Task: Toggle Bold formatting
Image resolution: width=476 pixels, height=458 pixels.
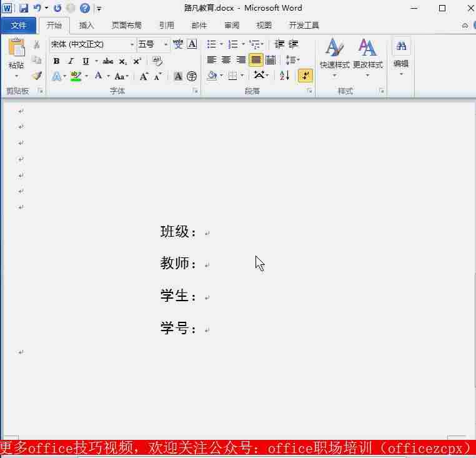Action: click(x=56, y=61)
